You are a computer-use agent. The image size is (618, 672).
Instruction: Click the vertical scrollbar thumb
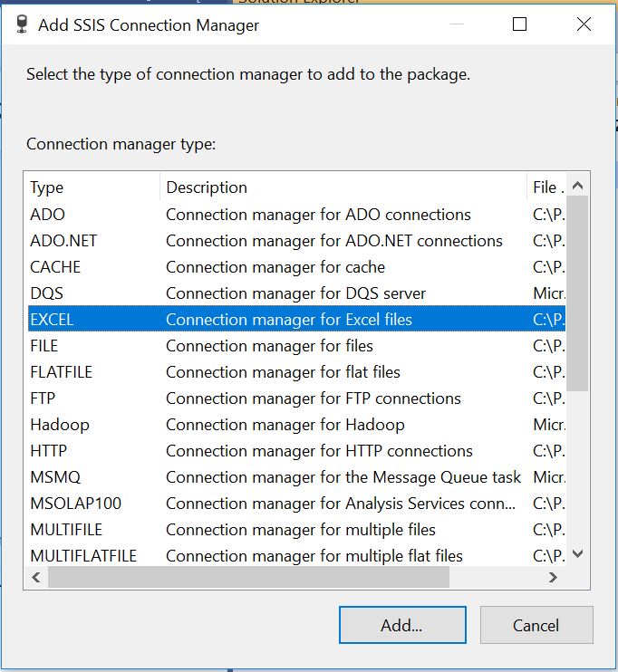point(577,293)
